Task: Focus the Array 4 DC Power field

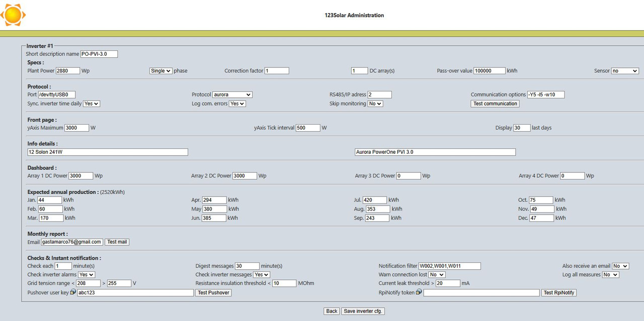Action: [573, 176]
